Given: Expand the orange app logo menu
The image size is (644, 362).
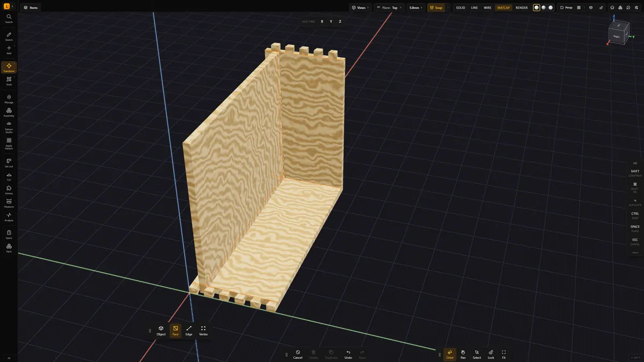Looking at the screenshot, I should point(8,7).
